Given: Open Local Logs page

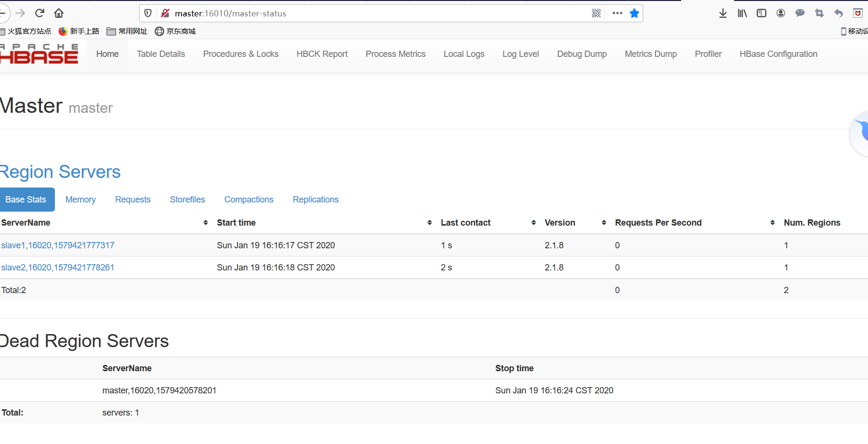Looking at the screenshot, I should tap(464, 54).
